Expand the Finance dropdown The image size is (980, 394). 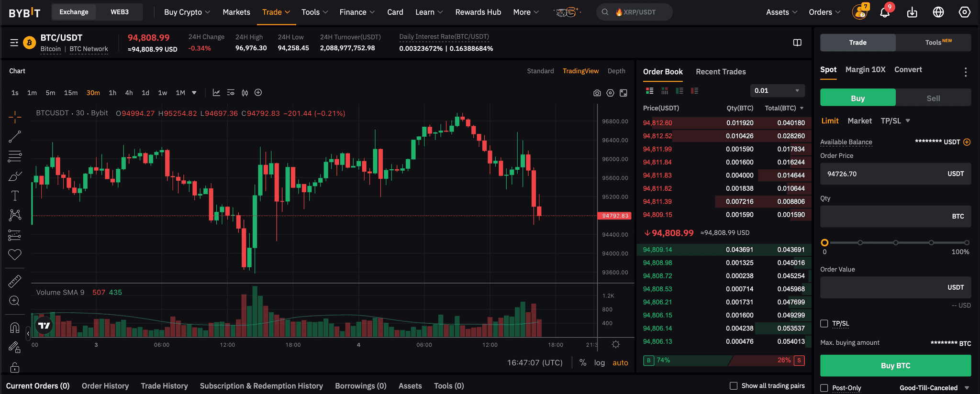[357, 12]
